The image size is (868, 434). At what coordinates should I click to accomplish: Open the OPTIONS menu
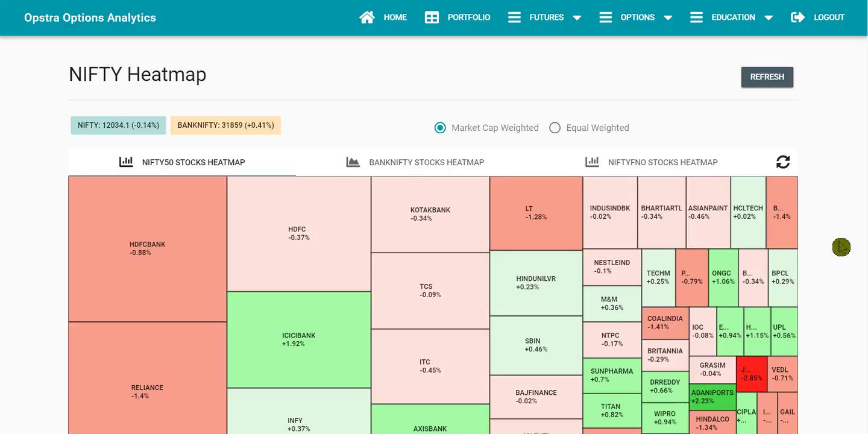tap(638, 17)
